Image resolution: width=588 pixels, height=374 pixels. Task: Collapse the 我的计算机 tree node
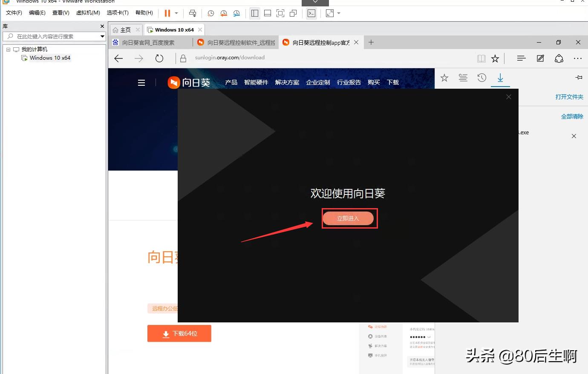click(x=8, y=49)
